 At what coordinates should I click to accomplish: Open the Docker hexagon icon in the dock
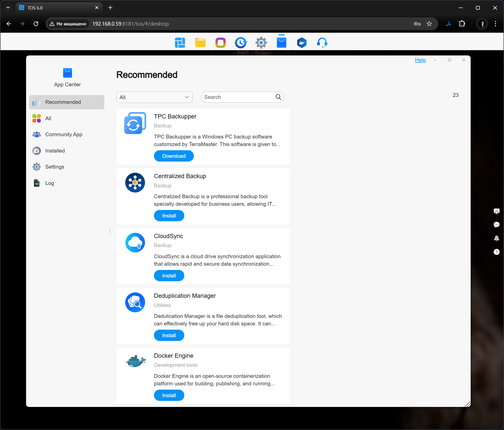click(302, 43)
